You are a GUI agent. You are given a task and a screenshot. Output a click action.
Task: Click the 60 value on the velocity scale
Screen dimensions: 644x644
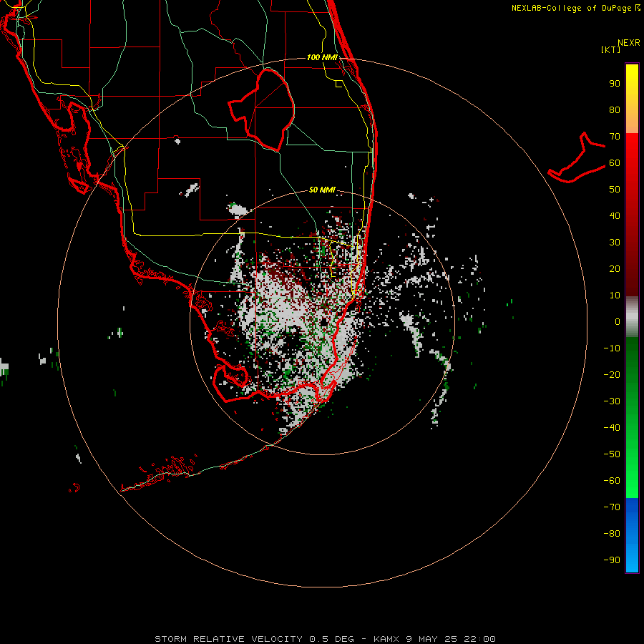point(615,162)
